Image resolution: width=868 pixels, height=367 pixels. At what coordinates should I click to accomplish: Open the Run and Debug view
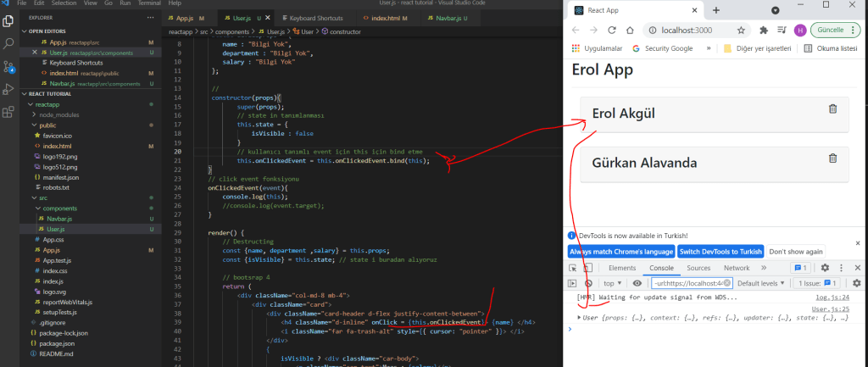[9, 89]
